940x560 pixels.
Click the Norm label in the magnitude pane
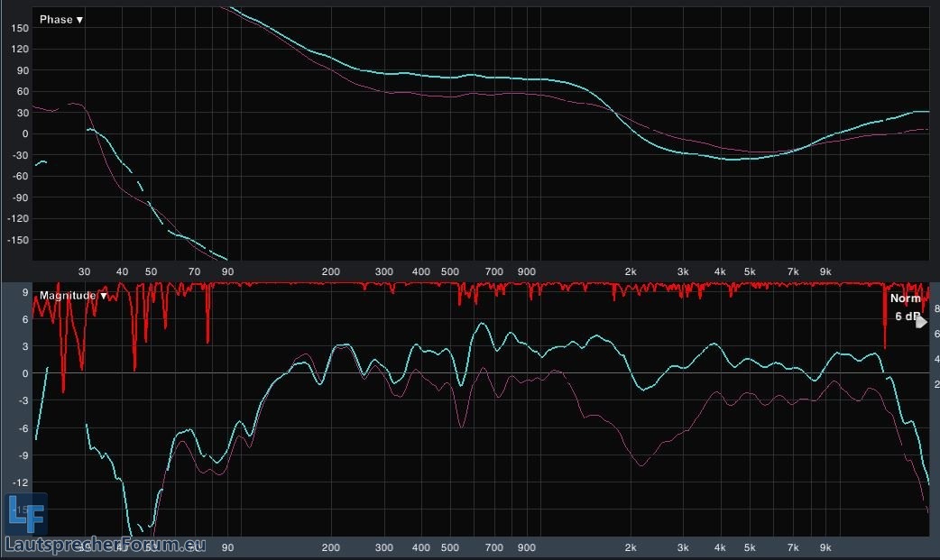905,298
